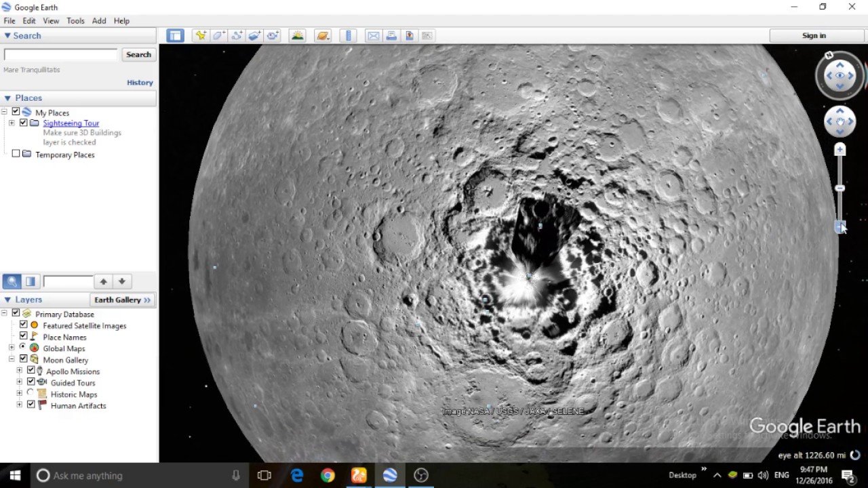Select the ruler measuring tool

(x=349, y=36)
